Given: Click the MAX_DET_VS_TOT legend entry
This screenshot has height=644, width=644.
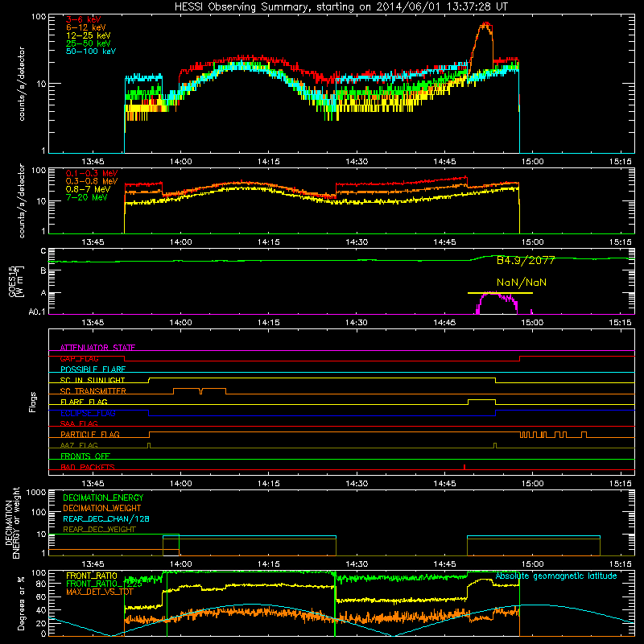Looking at the screenshot, I should (99, 592).
